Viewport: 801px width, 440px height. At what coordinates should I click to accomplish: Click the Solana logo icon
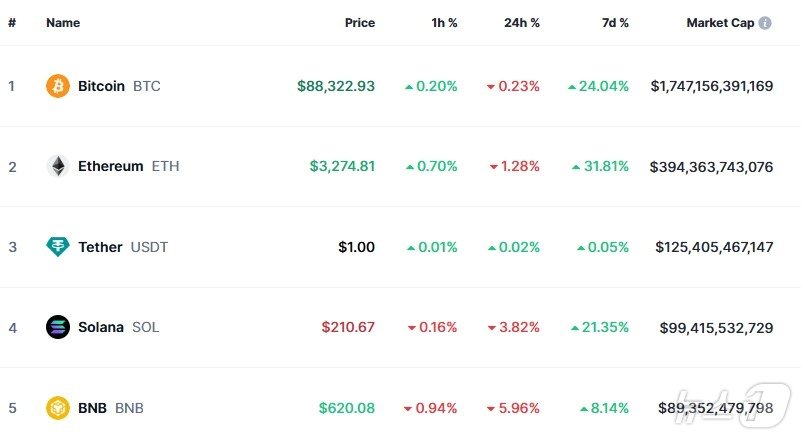[x=58, y=327]
